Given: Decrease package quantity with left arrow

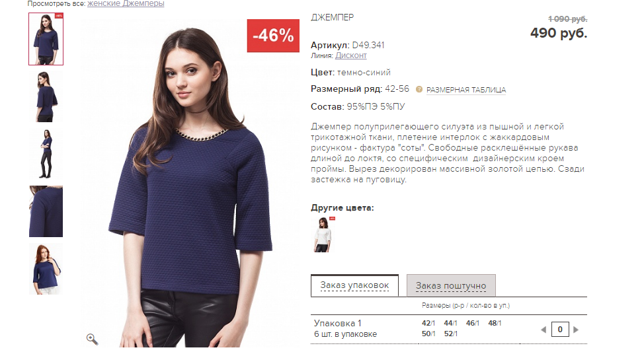Looking at the screenshot, I should pos(543,330).
